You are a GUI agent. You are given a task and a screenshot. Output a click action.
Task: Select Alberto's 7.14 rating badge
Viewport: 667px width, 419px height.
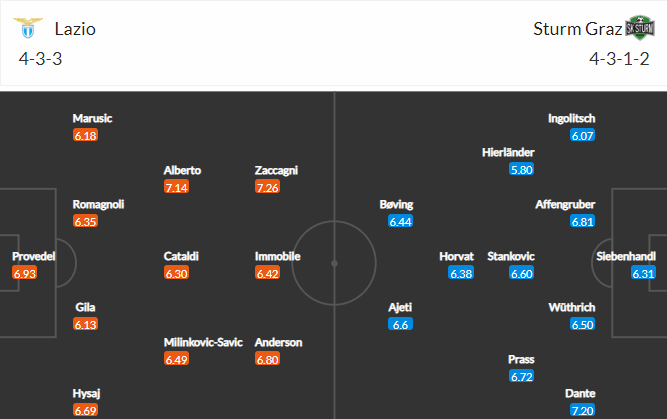click(177, 187)
